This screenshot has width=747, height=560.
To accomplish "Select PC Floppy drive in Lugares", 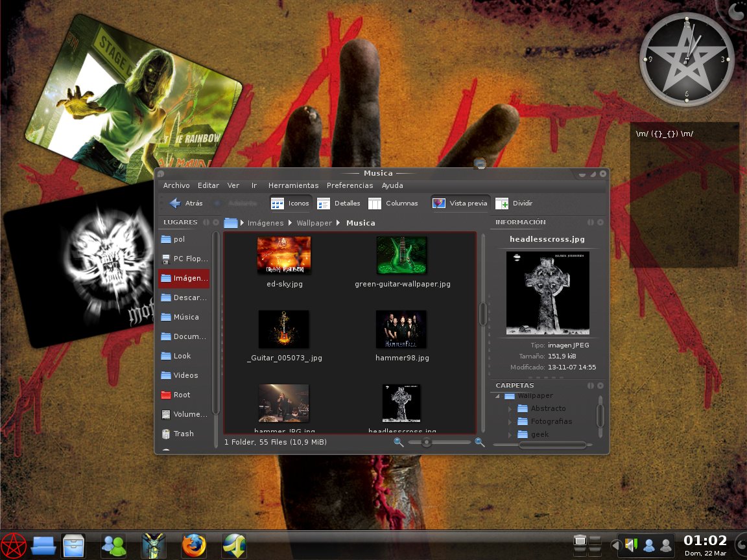I will pos(184,259).
